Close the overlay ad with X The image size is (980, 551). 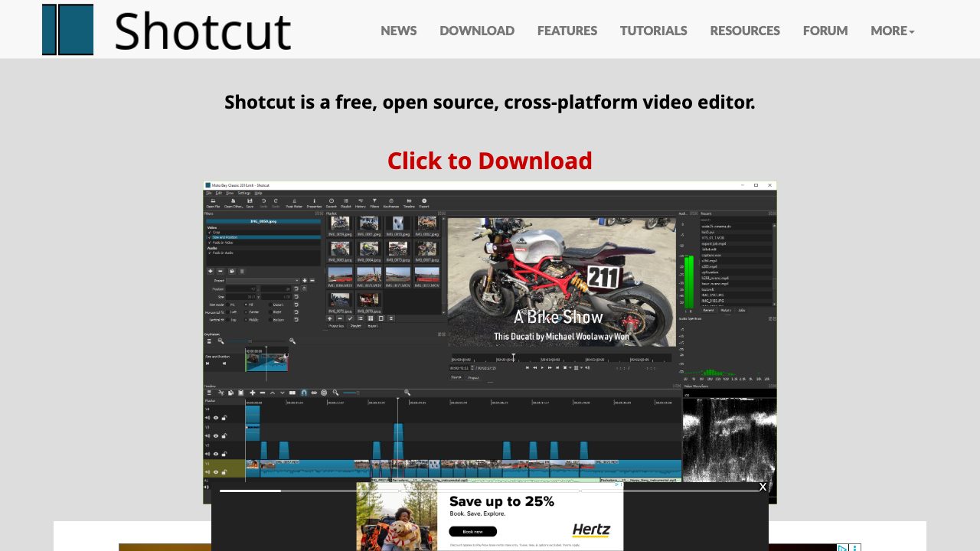[x=763, y=487]
